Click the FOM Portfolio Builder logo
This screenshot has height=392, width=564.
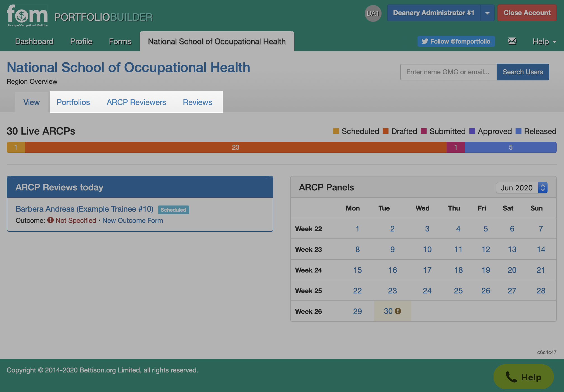(x=79, y=16)
